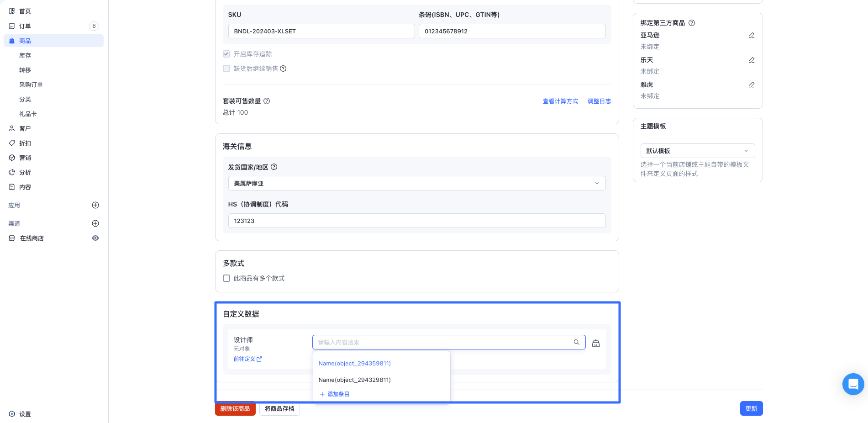Toggle 缺货后继续销售 checkbox
868x423 pixels.
click(x=226, y=69)
